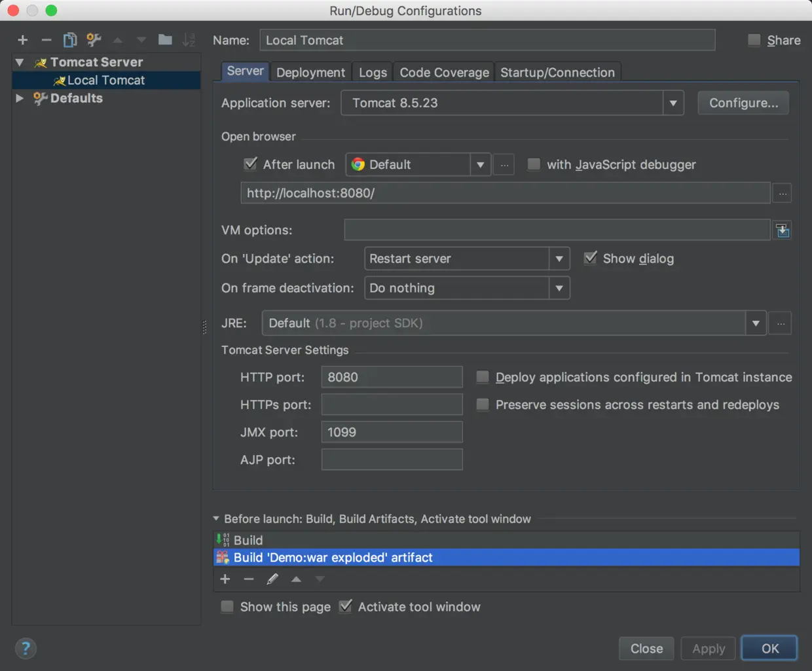
Task: Click the Configure button
Action: point(743,103)
